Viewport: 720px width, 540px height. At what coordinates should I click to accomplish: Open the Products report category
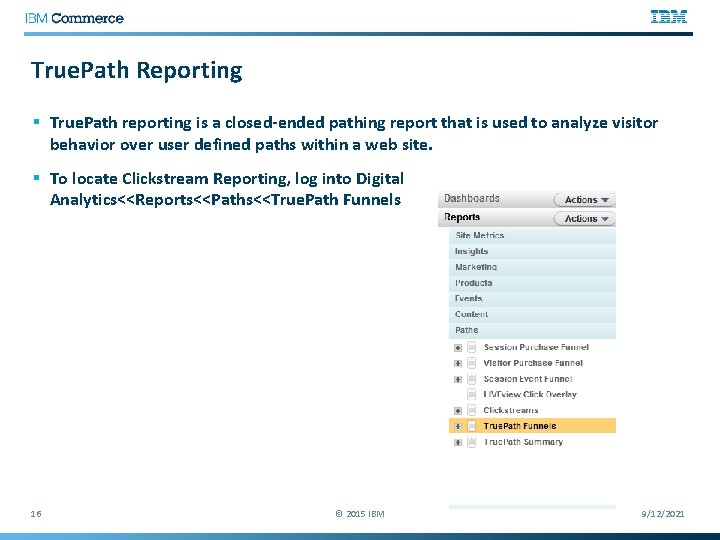(x=532, y=283)
